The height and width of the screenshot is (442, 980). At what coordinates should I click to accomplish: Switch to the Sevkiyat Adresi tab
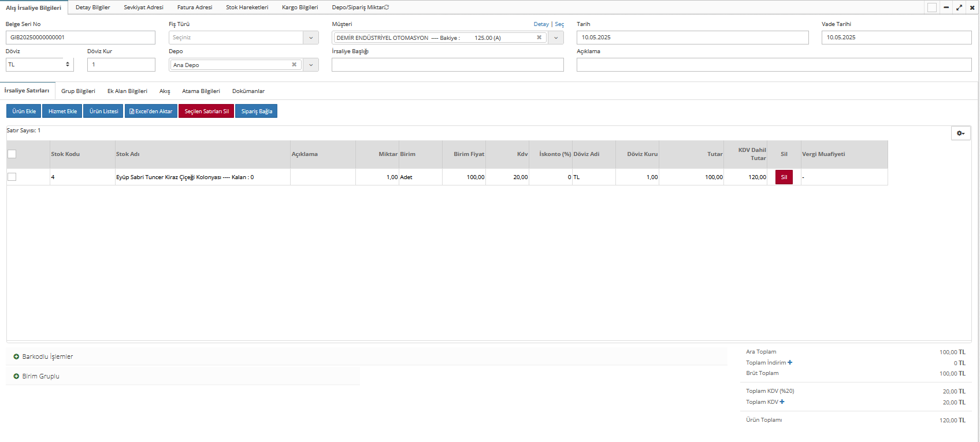143,8
